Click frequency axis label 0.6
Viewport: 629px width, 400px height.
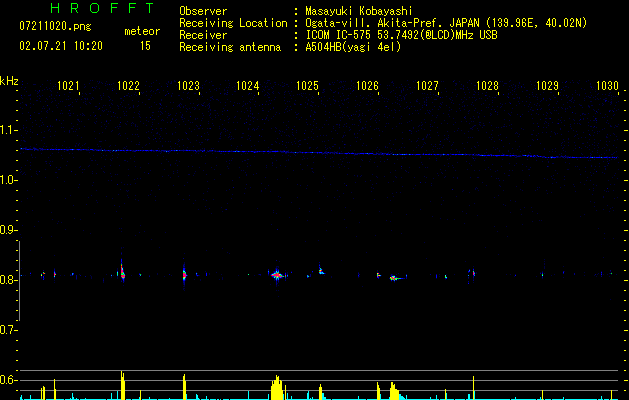pos(8,380)
